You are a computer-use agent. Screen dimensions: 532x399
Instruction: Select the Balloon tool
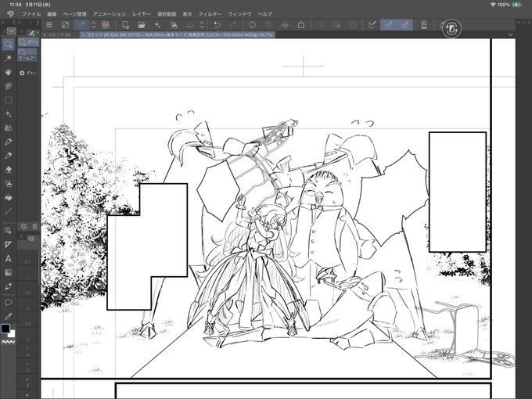point(9,302)
